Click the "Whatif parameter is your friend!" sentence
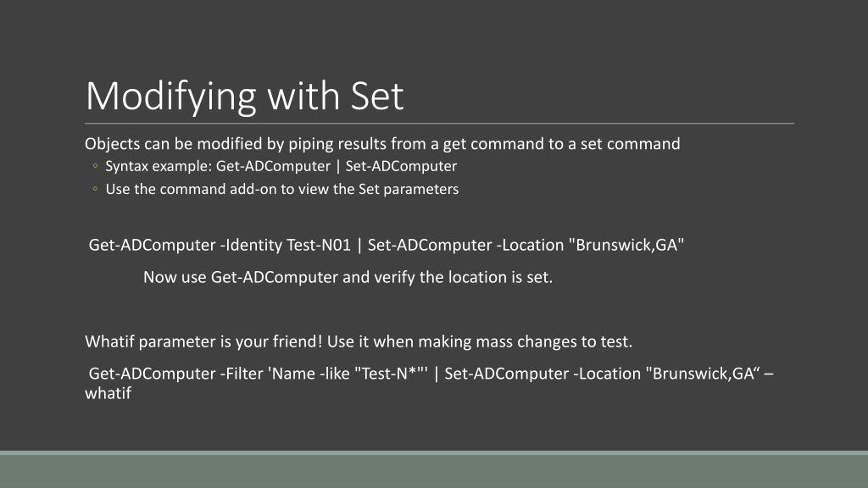This screenshot has width=868, height=488. [203, 341]
